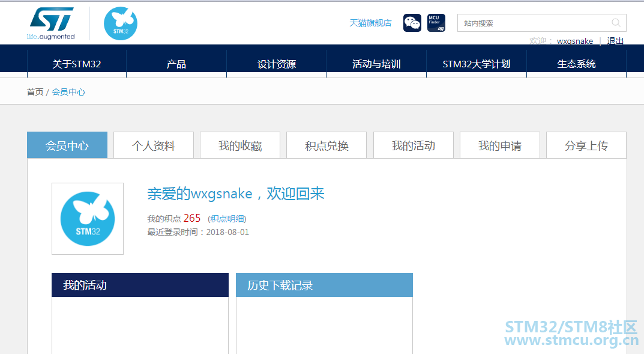Go to 首页 breadcrumb
This screenshot has width=644, height=354.
35,92
